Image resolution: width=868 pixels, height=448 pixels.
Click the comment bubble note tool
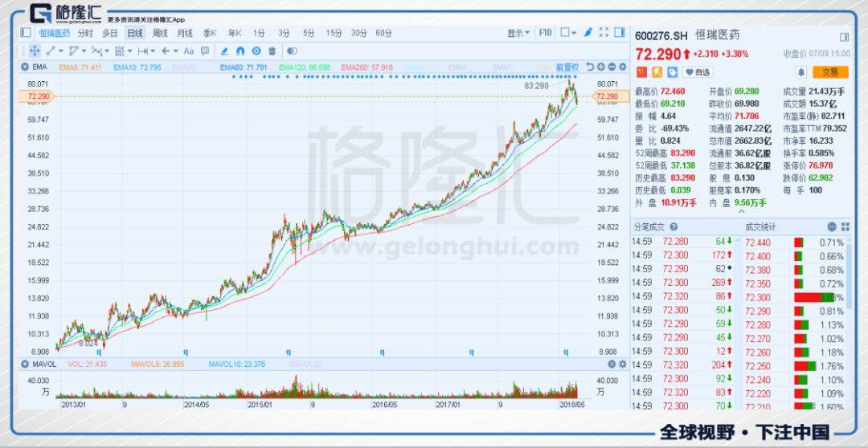(206, 51)
